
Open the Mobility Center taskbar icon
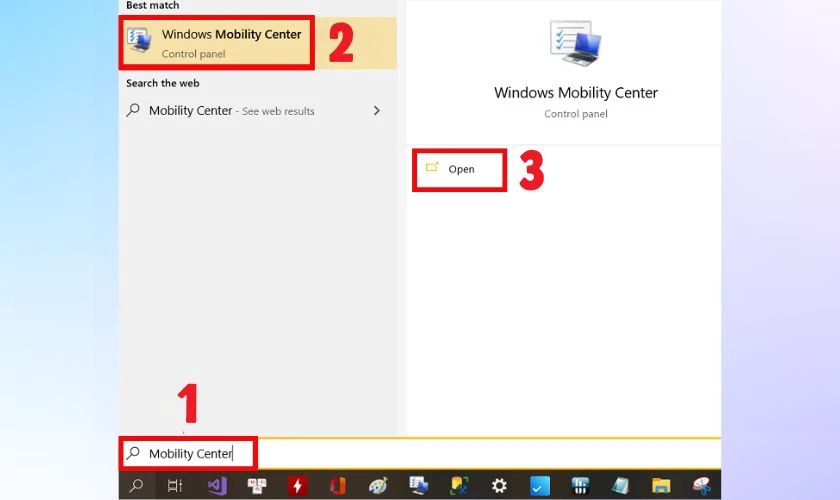point(418,485)
